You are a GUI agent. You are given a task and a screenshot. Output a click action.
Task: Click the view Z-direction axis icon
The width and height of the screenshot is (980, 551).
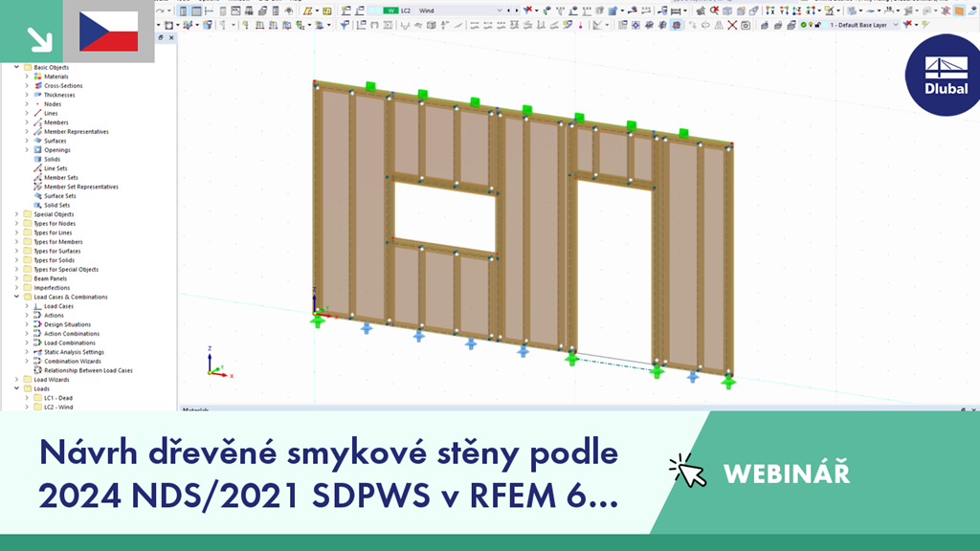pos(797,11)
